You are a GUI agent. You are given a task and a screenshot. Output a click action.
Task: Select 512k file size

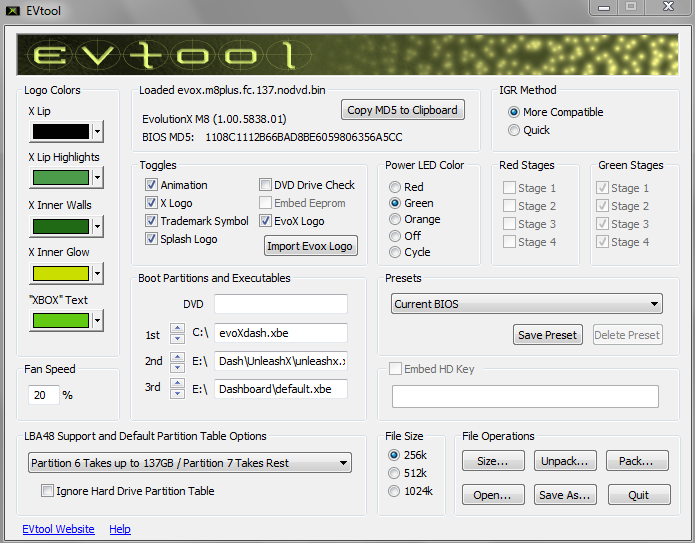tap(396, 473)
